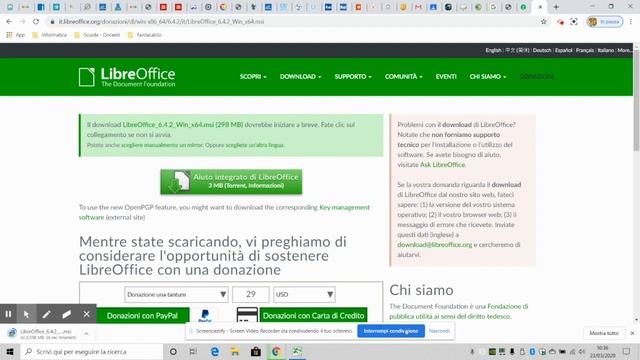Open the profile button labeled In pausa
The image size is (640, 360).
tap(605, 22)
